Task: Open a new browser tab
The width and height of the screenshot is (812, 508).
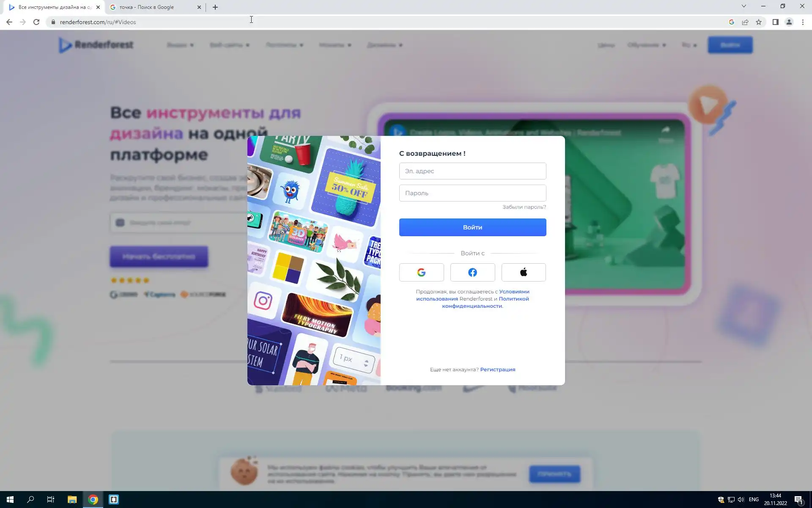Action: [x=215, y=7]
